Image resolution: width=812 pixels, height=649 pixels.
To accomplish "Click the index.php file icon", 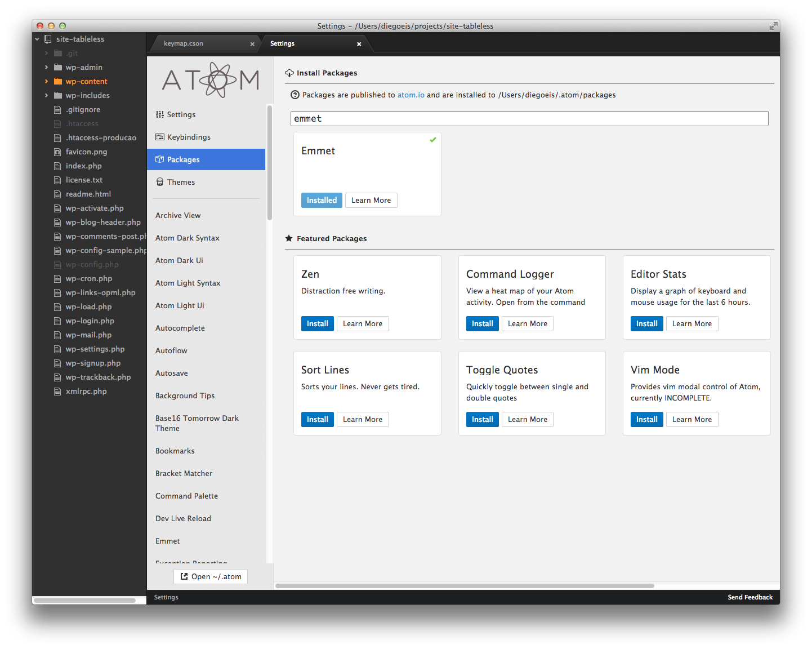I will tap(57, 166).
